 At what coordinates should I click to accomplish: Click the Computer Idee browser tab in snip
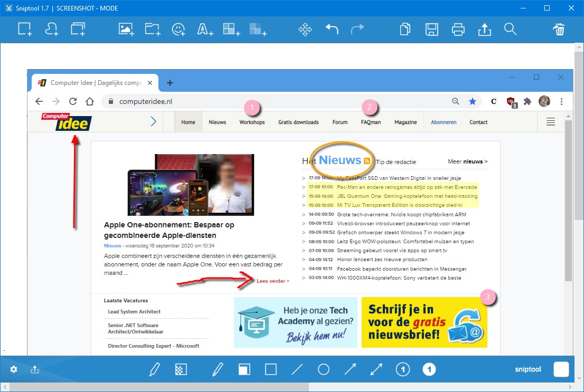pyautogui.click(x=96, y=83)
